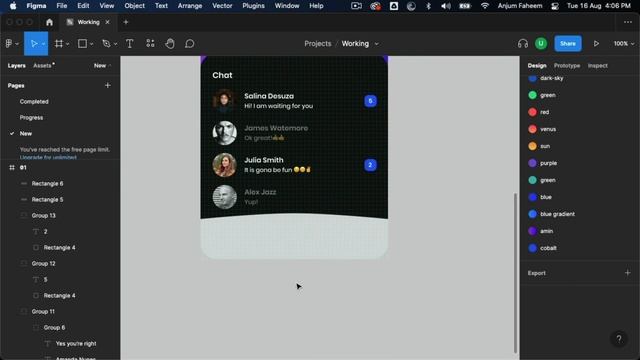Switch to the Prototype tab

point(567,65)
